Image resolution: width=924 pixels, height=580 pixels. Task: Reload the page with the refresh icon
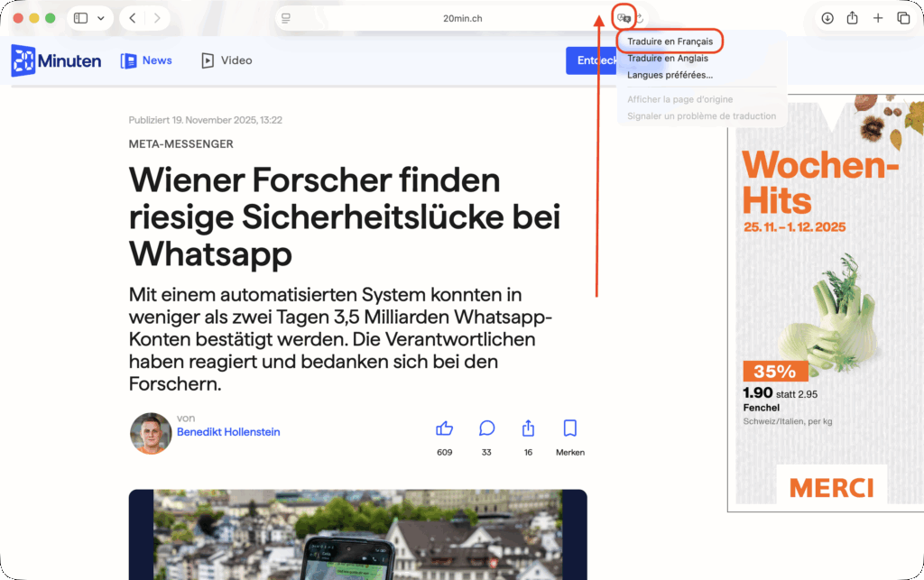639,18
